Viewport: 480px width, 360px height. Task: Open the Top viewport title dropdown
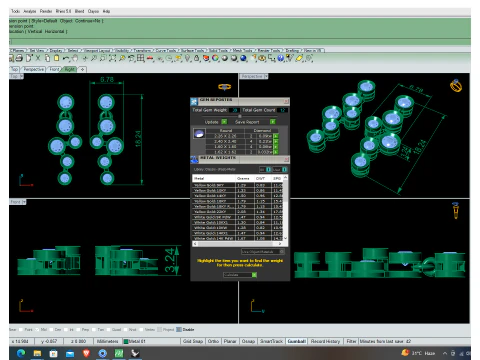click(x=22, y=76)
